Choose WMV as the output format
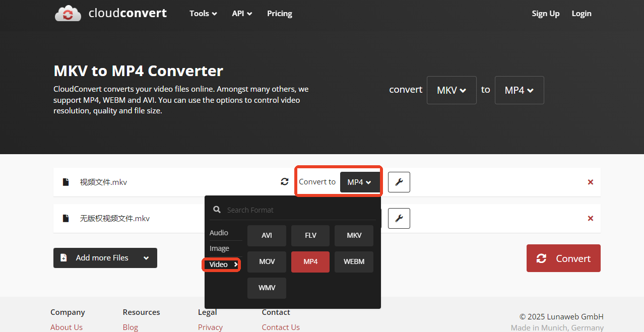The width and height of the screenshot is (644, 332). tap(267, 288)
